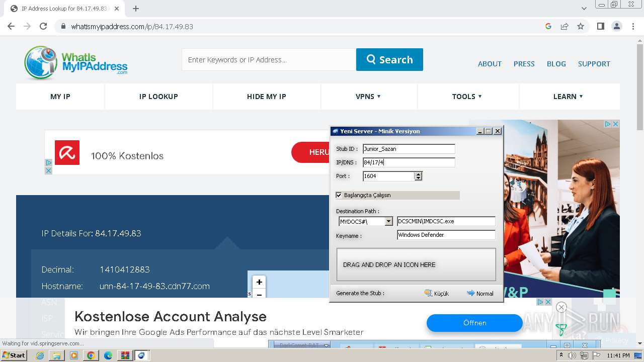This screenshot has width=644, height=362.
Task: Toggle Başlangıçta Çalışsın checkbox
Action: coord(339,195)
